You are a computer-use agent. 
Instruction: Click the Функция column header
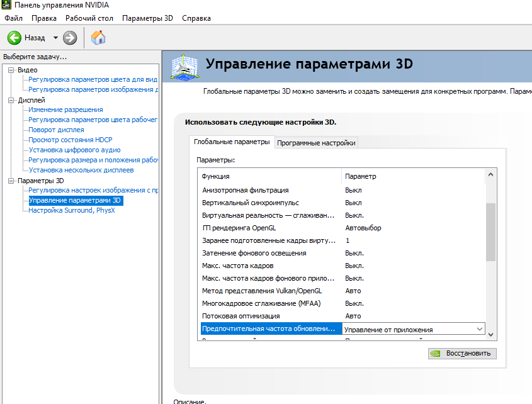270,176
